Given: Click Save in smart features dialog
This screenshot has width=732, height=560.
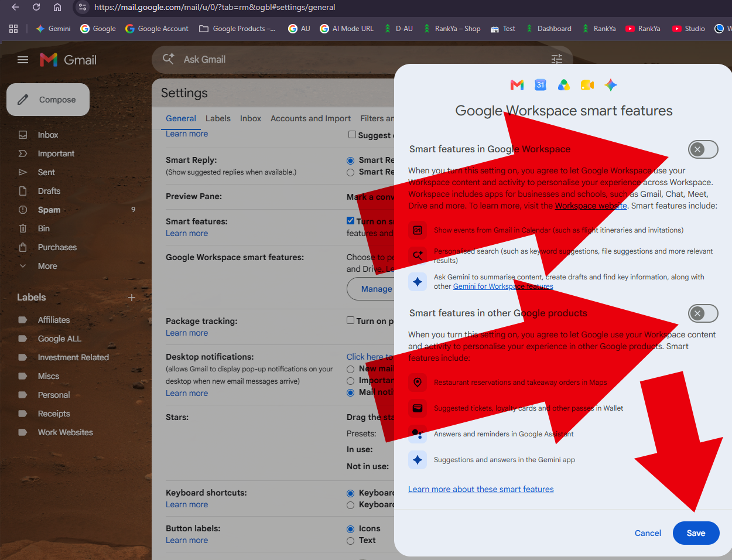Looking at the screenshot, I should click(x=696, y=533).
